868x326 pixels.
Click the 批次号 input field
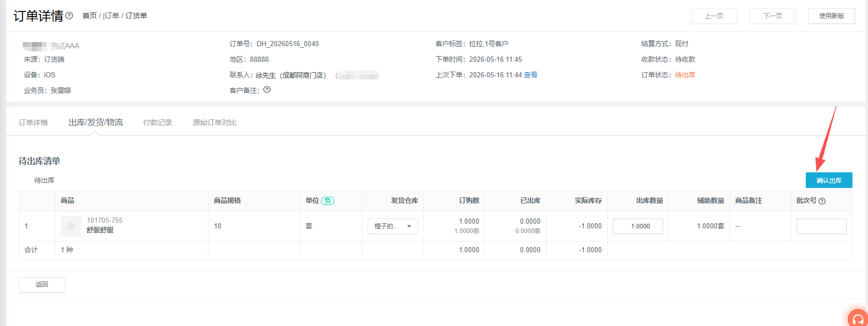pos(821,226)
